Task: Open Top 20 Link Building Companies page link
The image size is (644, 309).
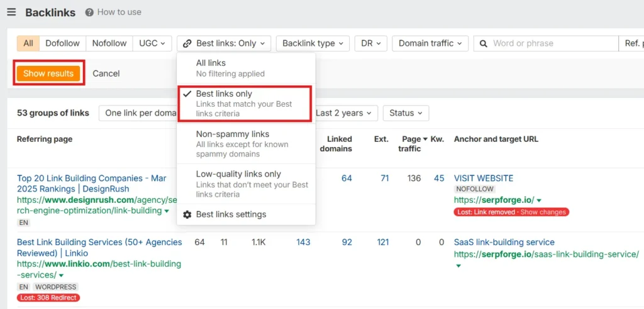Action: click(x=92, y=183)
